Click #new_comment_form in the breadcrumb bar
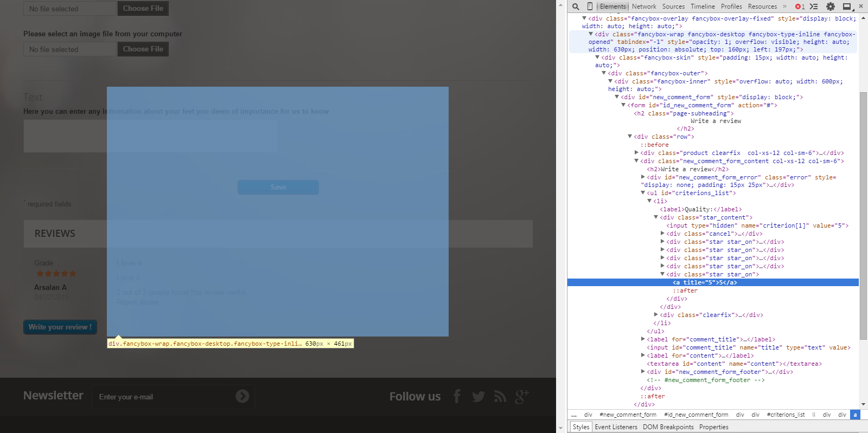The height and width of the screenshot is (433, 868). pos(628,415)
